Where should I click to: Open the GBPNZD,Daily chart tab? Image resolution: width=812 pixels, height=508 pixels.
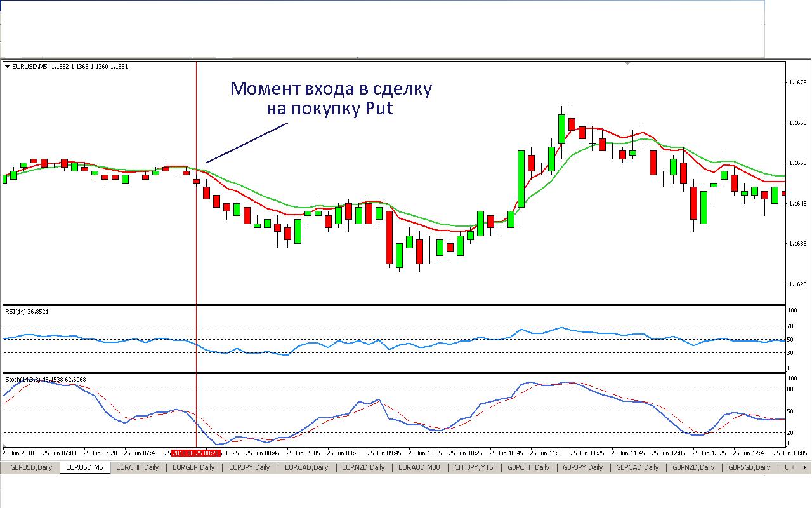coord(693,467)
